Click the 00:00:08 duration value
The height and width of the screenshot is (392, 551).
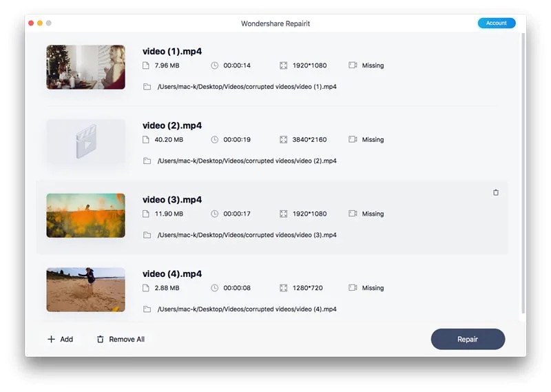[237, 288]
